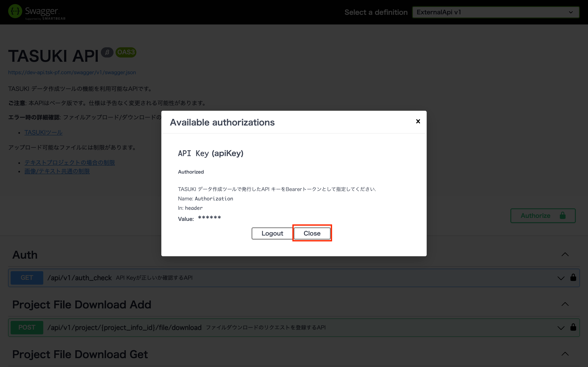Open the swagger.json URL link
This screenshot has height=367, width=588.
[72, 72]
